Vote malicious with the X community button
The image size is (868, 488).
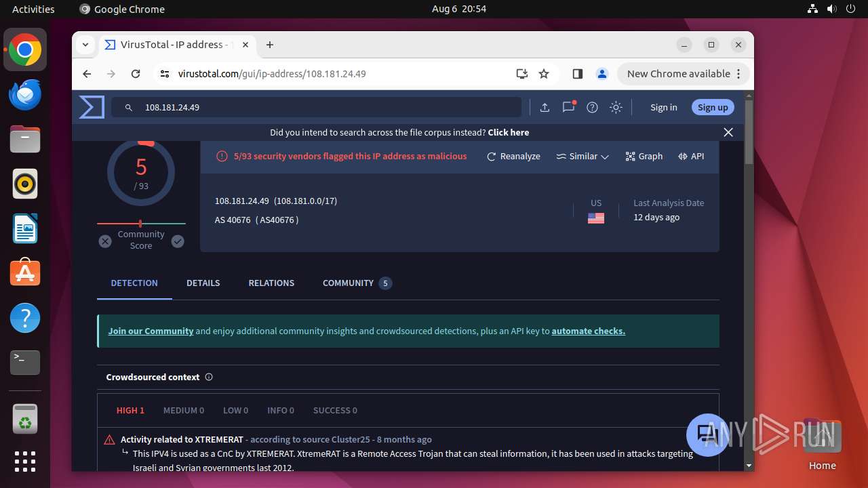105,241
